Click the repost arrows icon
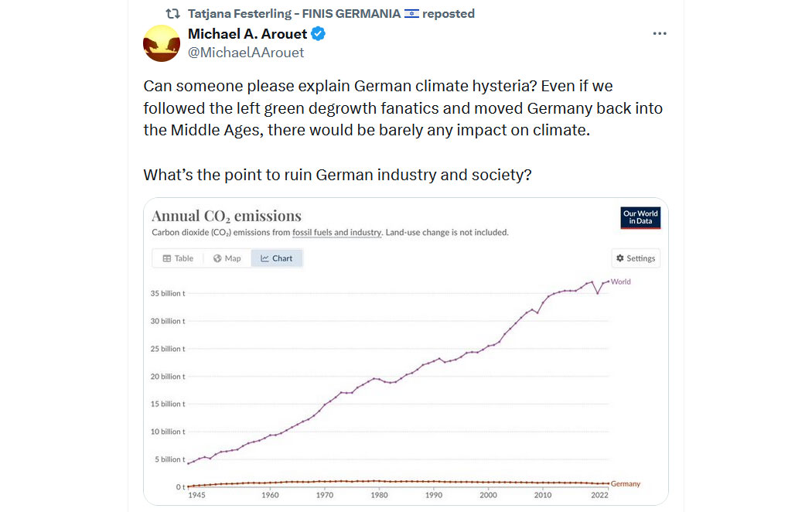Viewport: 812px width, 512px height. point(173,13)
